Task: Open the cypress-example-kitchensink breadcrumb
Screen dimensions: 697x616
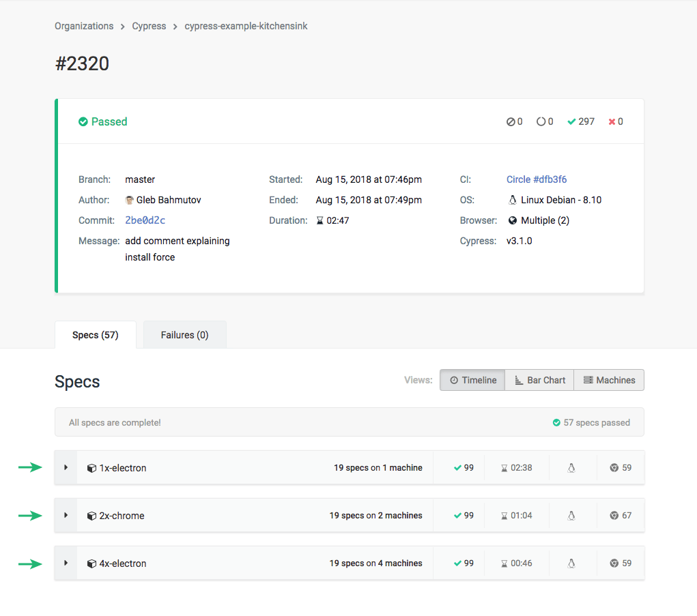Action: click(246, 26)
